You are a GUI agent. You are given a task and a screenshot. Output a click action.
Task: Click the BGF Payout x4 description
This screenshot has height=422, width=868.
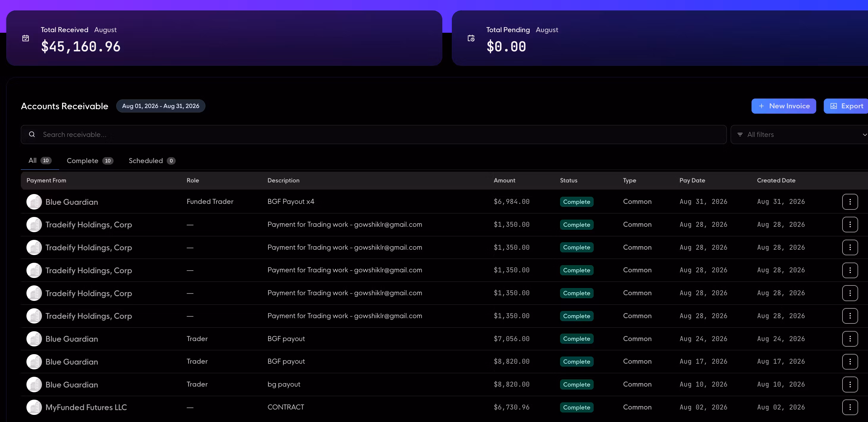point(291,202)
